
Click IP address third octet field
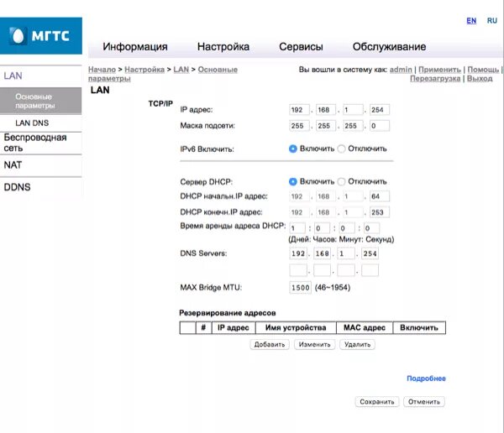353,110
